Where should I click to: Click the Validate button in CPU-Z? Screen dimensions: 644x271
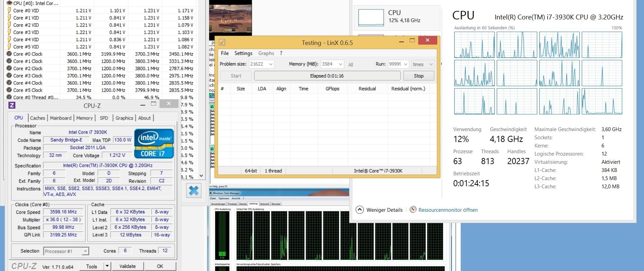128,266
